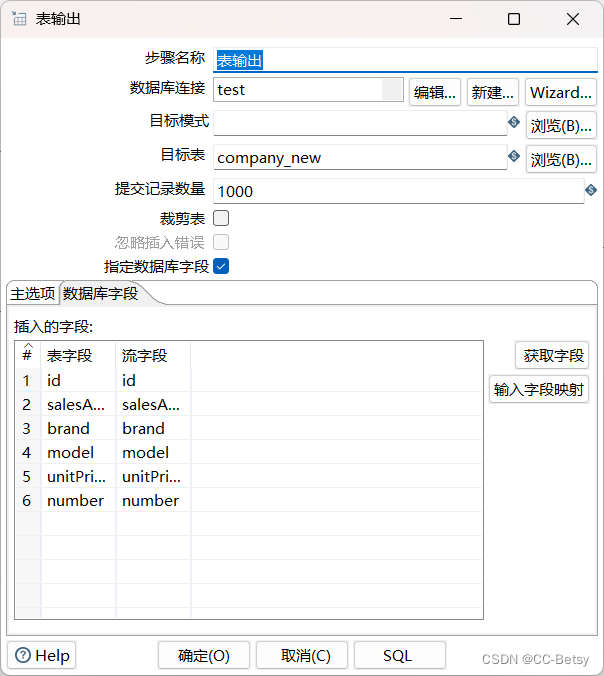Select 流字段 cell 'id' in row 1
Screen dimensions: 604x676
pos(153,380)
